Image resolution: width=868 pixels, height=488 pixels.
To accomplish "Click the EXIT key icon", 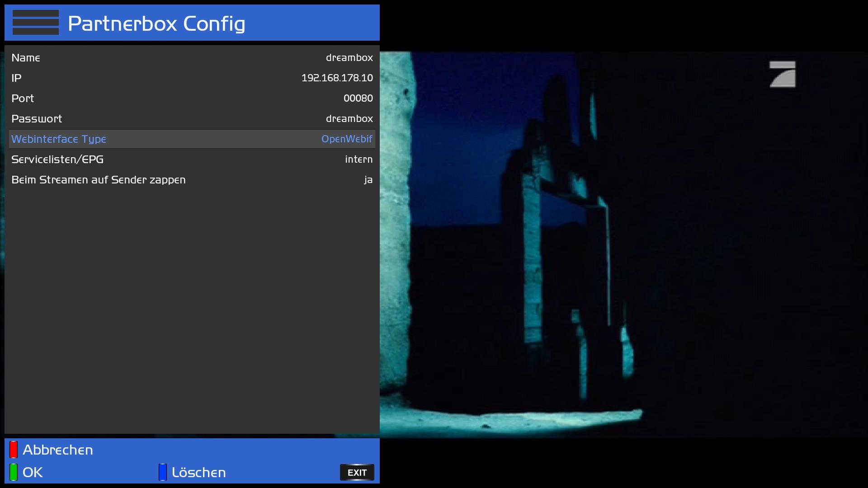I will [357, 472].
